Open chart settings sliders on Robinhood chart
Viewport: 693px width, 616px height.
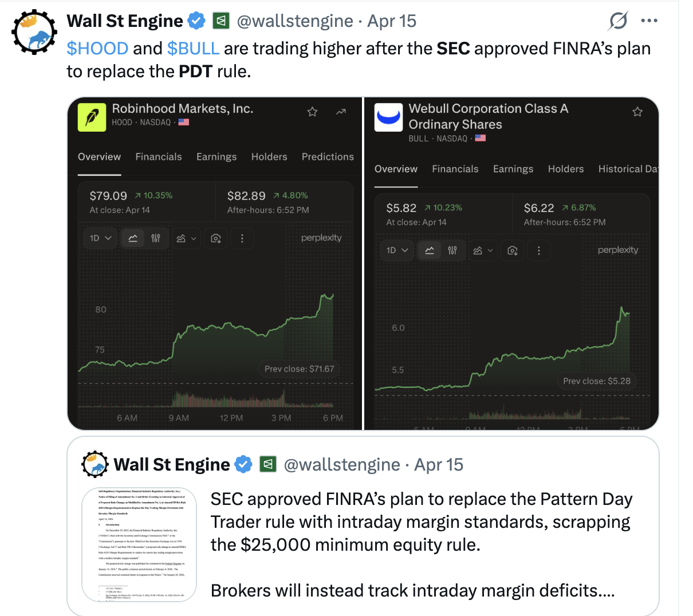tap(156, 238)
